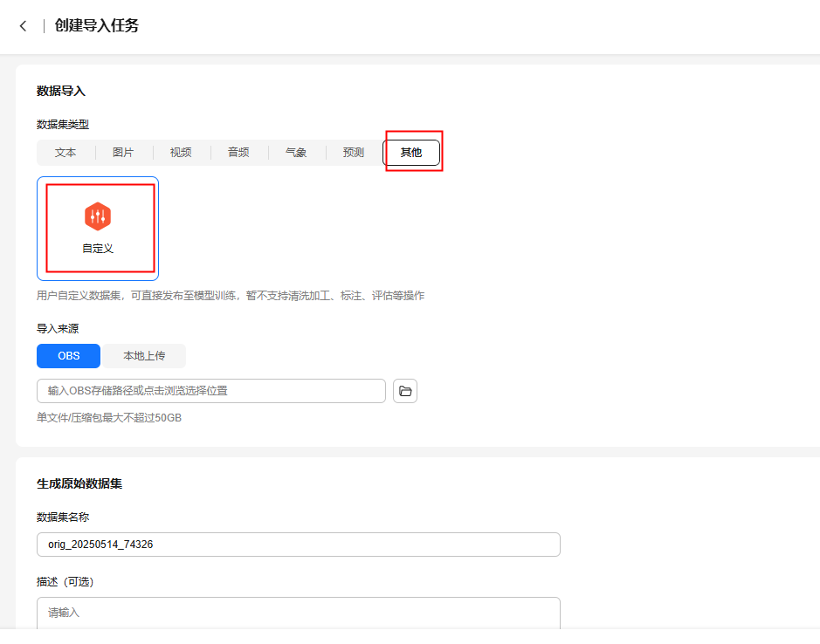Choose the 预测 dataset type tab
Viewport: 820px width, 644px height.
coord(354,152)
